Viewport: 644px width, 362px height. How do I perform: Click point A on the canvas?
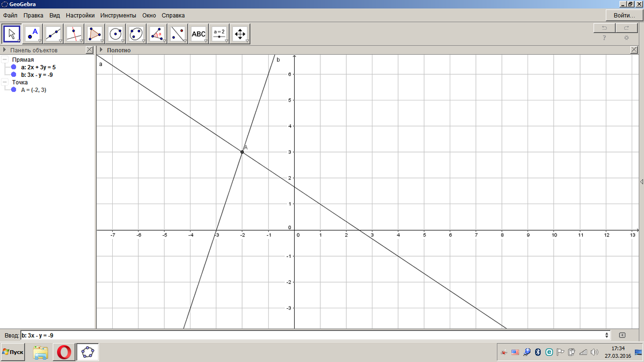click(242, 152)
